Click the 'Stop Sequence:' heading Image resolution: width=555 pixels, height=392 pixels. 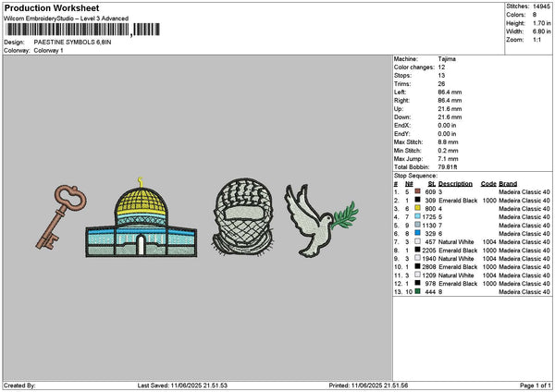(415, 176)
